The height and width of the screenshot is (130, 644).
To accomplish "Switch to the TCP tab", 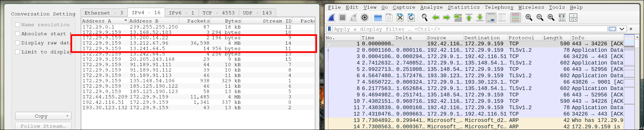I will point(219,13).
